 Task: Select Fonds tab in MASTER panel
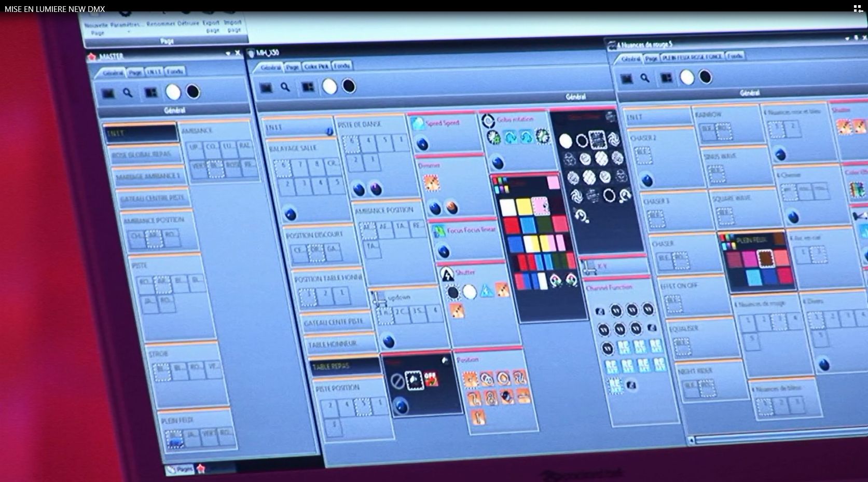tap(175, 71)
